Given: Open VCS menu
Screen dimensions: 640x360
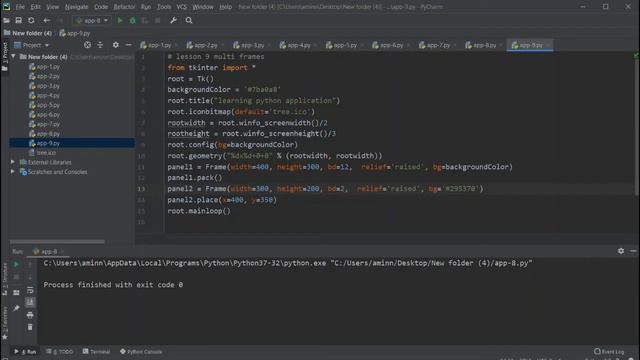Looking at the screenshot, I should [182, 7].
